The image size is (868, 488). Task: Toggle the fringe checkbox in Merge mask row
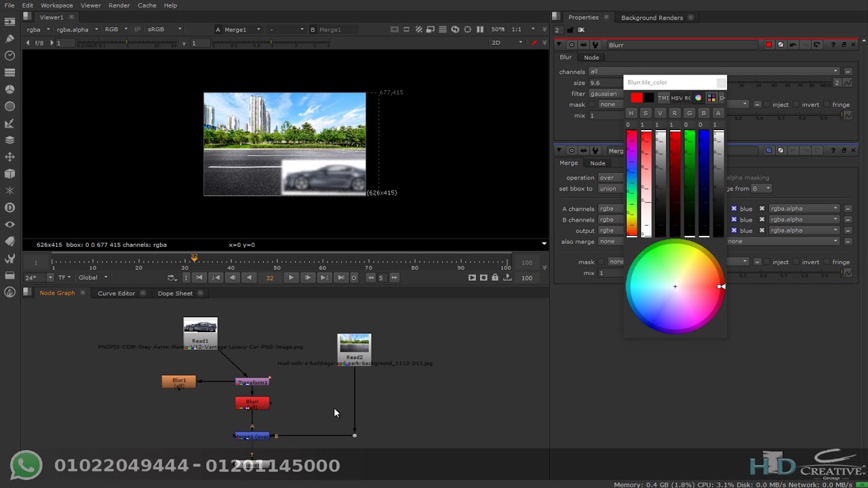point(826,262)
